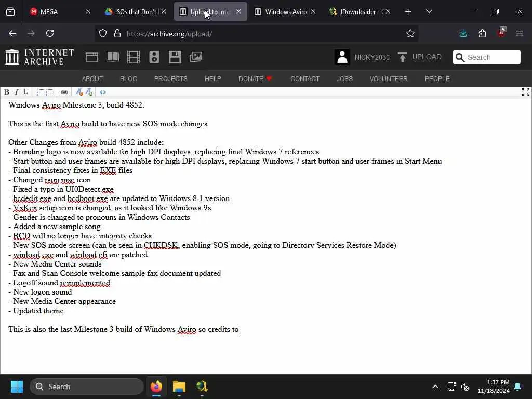Open the VOLUNTEER navigation link
This screenshot has height=399, width=532.
tap(389, 79)
